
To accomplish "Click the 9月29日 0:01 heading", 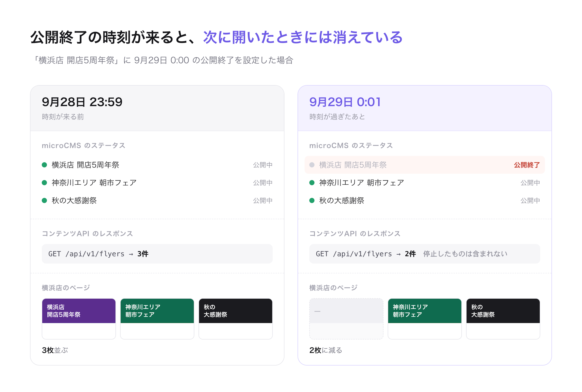I will point(345,102).
